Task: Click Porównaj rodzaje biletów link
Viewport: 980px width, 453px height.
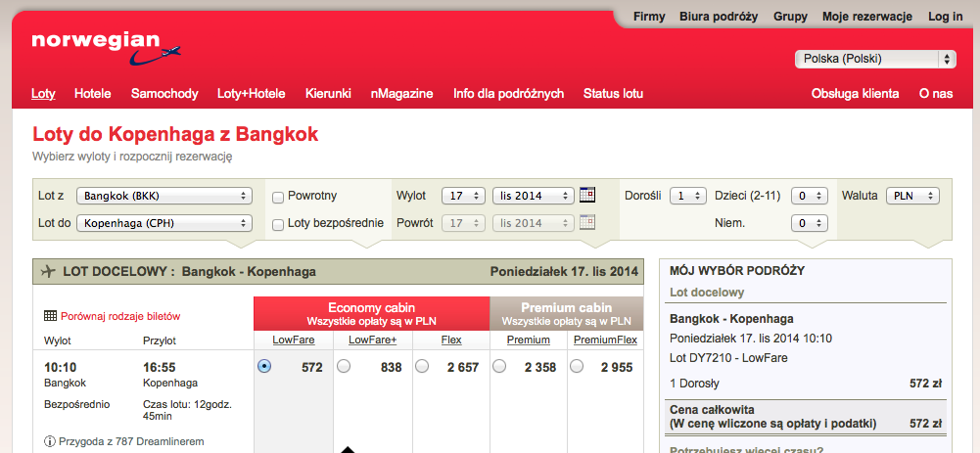Action: pyautogui.click(x=120, y=316)
